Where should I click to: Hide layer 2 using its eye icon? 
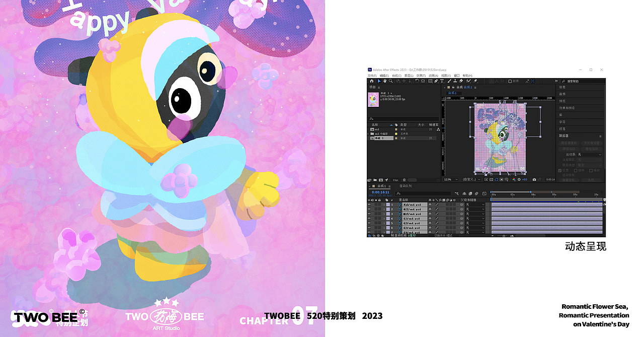coord(369,209)
